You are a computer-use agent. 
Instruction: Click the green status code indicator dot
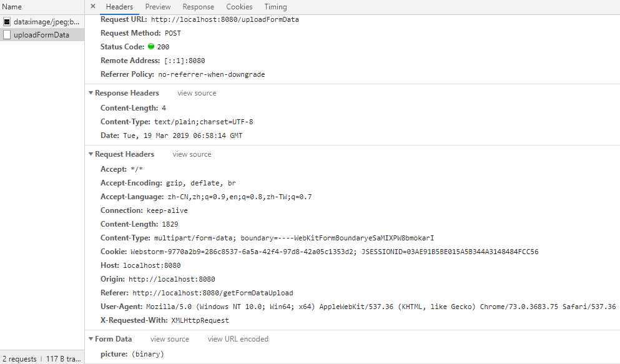(151, 47)
